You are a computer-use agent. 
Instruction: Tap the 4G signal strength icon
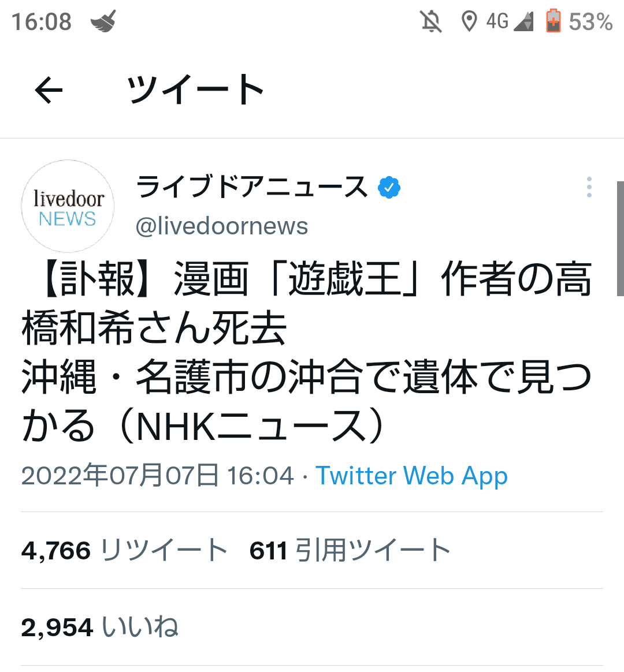(510, 22)
